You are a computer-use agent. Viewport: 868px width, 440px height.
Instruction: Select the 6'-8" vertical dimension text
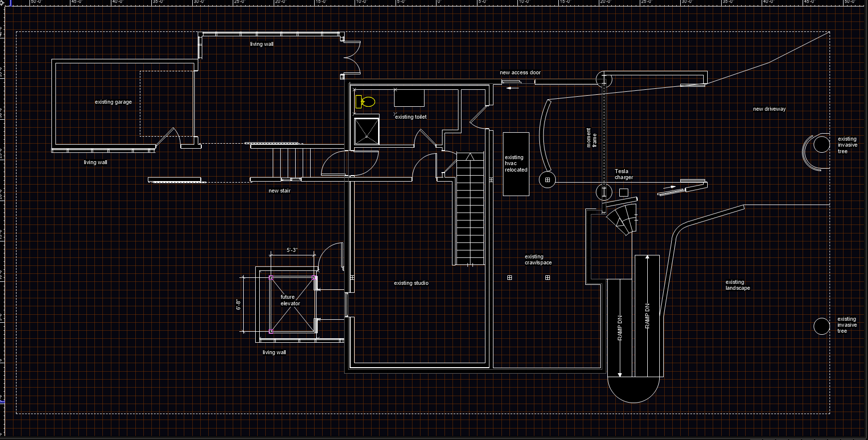(239, 304)
